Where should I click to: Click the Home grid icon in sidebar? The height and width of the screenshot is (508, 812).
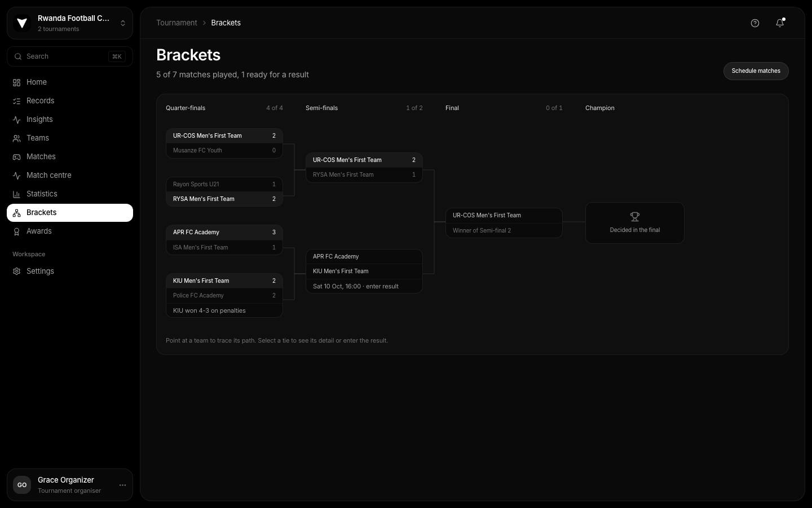click(17, 82)
